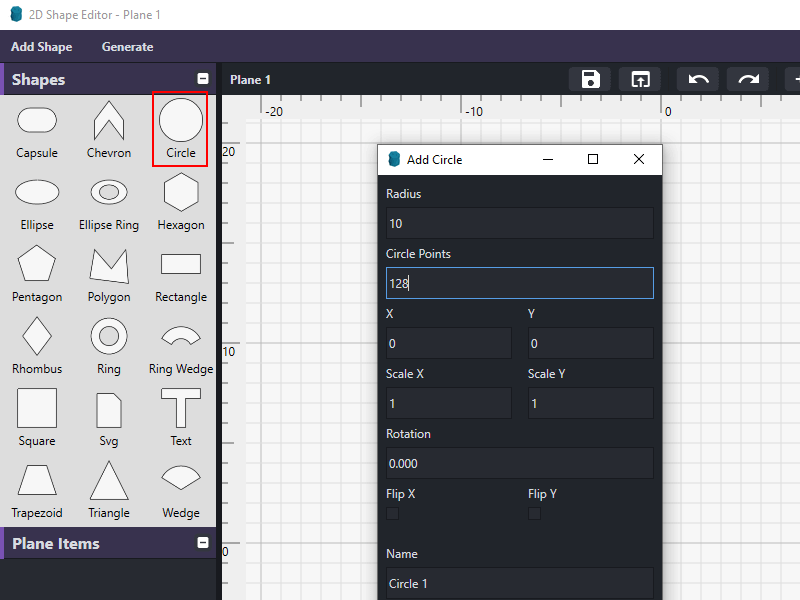Click the Redo arrow icon
The image size is (800, 600).
748,79
